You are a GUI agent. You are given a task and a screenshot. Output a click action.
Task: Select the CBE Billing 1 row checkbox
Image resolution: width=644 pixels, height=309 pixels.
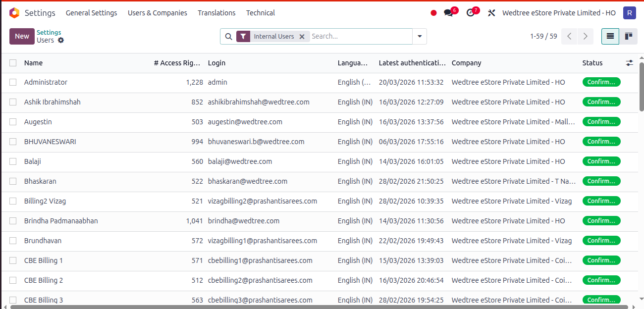pos(13,260)
